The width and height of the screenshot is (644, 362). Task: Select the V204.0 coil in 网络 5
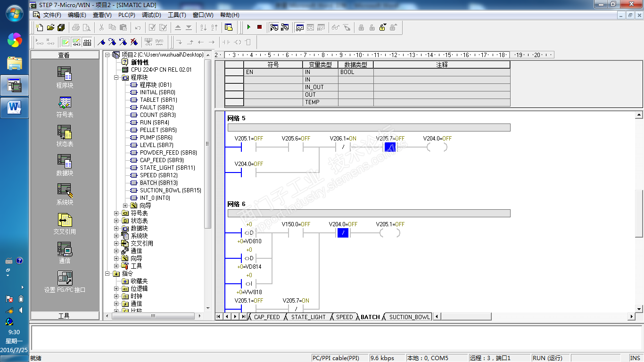(437, 147)
